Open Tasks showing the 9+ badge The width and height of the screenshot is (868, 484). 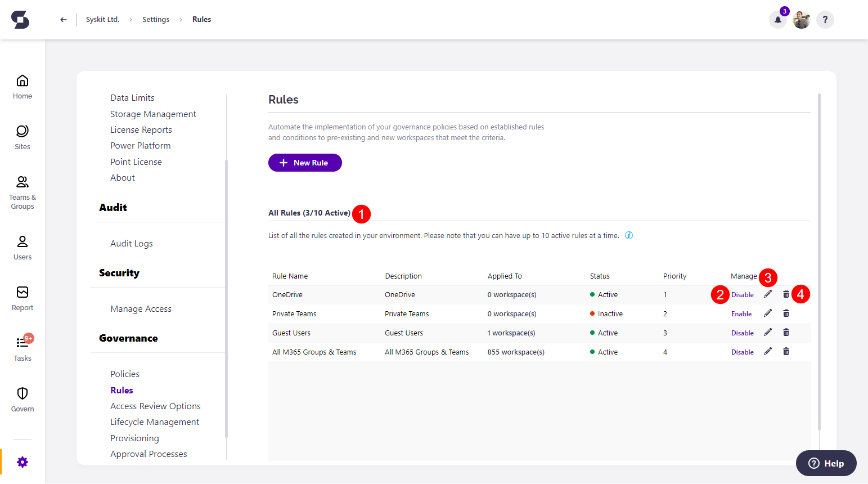(x=22, y=346)
